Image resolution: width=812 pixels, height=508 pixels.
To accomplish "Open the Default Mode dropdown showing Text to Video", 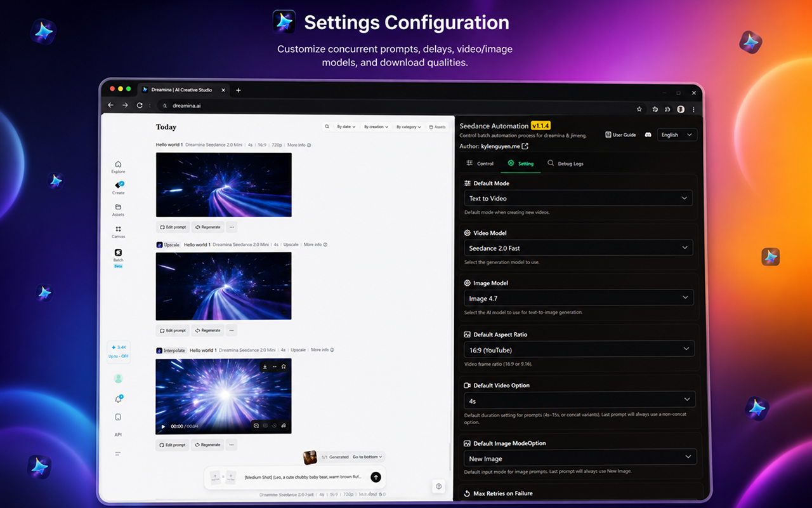I will [578, 198].
